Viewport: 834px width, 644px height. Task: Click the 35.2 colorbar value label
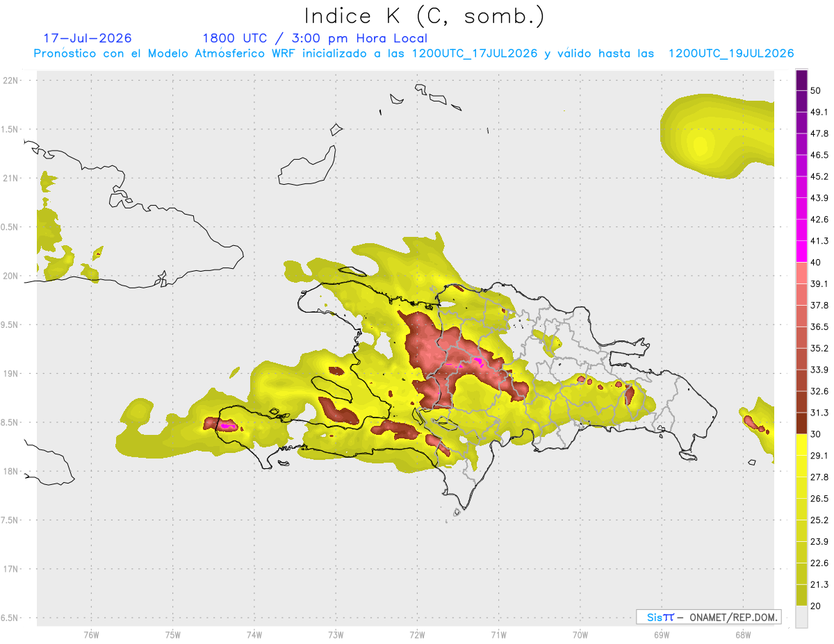[x=819, y=348]
